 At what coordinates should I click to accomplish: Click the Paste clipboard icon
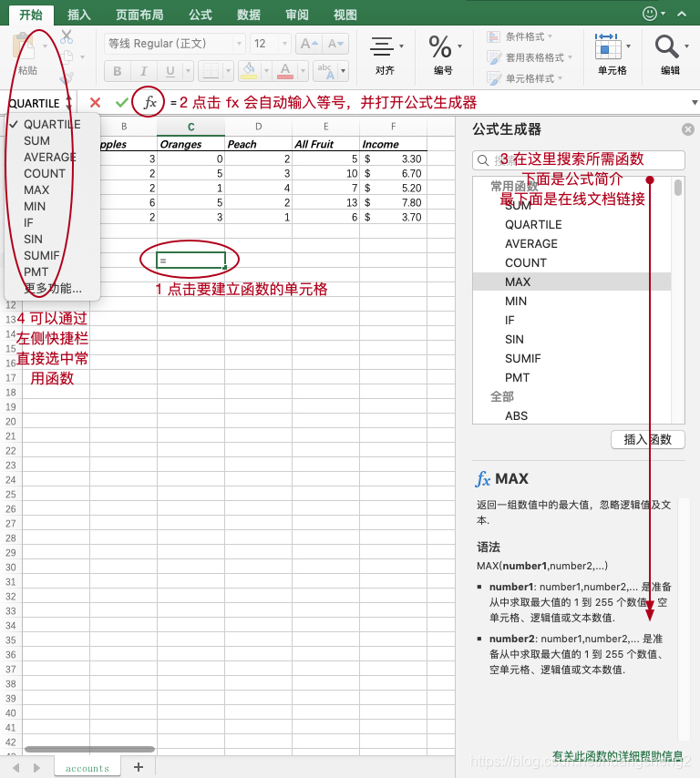[x=24, y=46]
